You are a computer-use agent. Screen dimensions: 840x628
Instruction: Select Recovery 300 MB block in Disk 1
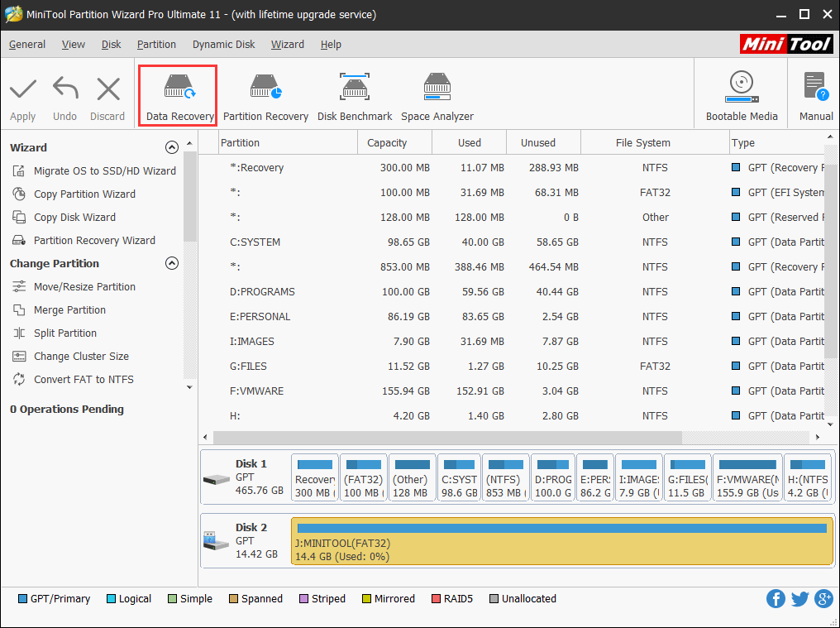click(315, 478)
